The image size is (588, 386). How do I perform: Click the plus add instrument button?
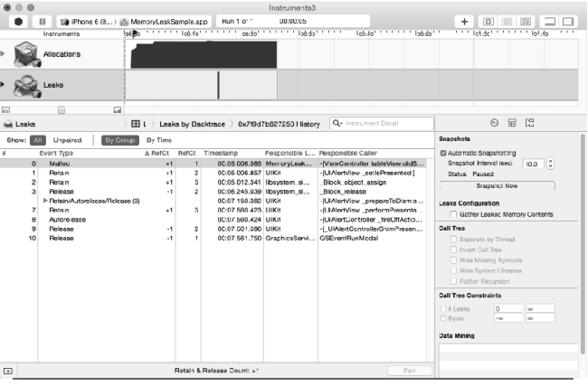tap(464, 20)
